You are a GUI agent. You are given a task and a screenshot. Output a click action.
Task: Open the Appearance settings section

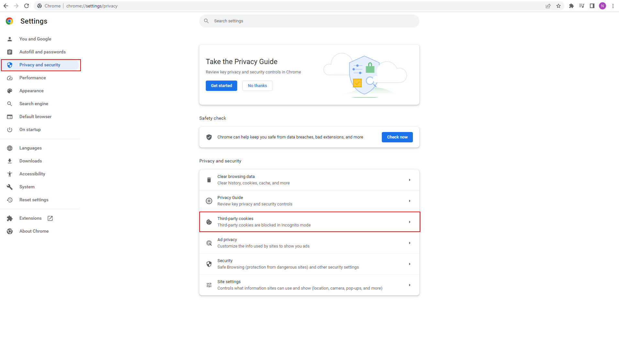[31, 91]
